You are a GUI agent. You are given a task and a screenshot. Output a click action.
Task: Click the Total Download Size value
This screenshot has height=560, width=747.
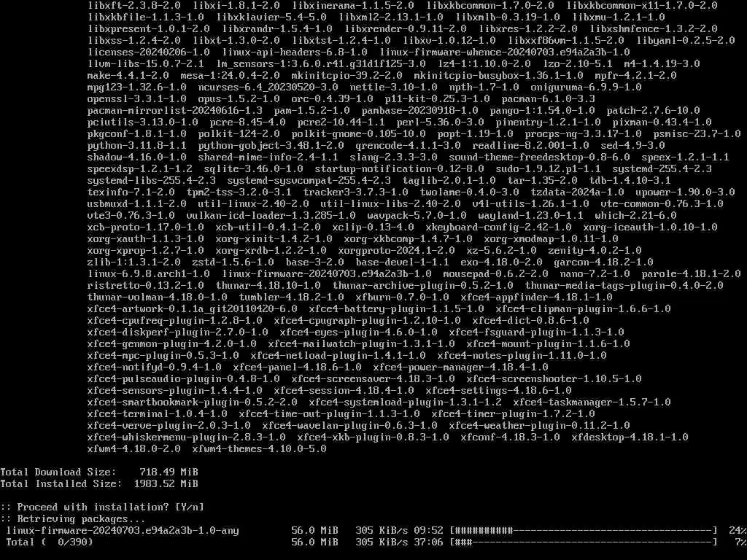[169, 472]
